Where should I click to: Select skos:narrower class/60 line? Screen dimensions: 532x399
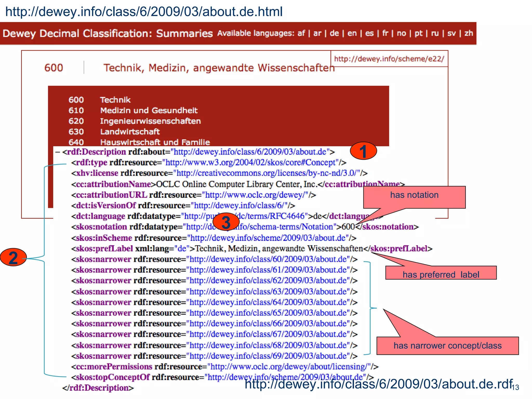215,260
